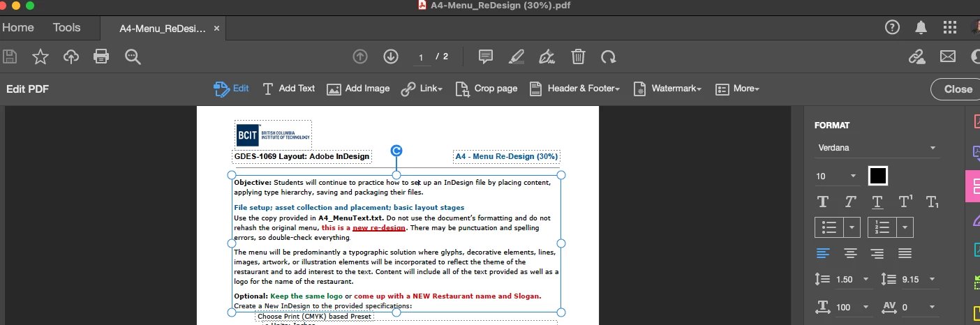
Task: Choose the Add Image tool
Action: (x=358, y=89)
